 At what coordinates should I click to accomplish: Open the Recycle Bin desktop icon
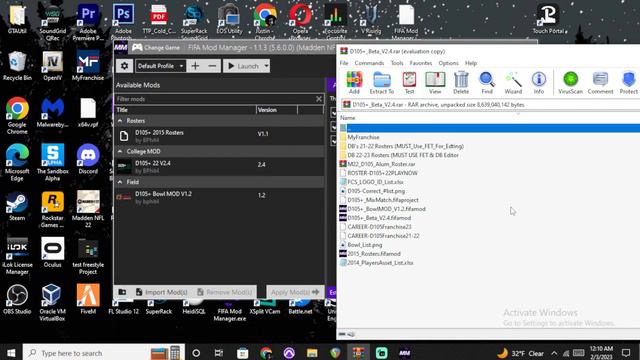point(17,66)
